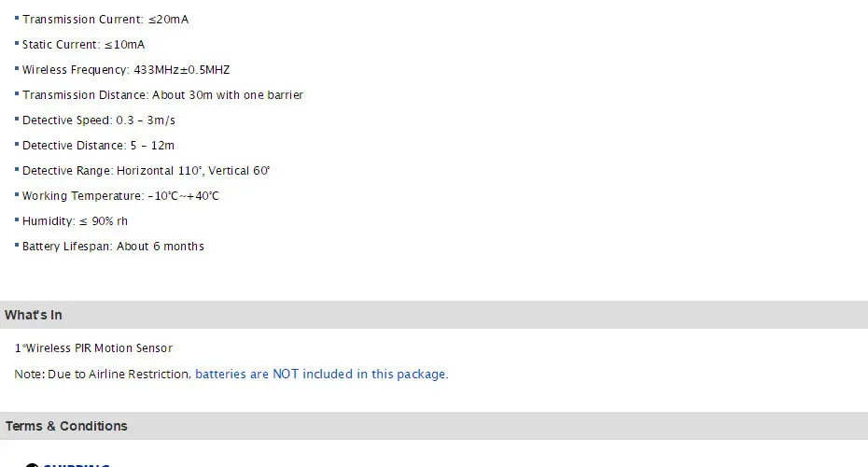Image resolution: width=868 pixels, height=467 pixels.
Task: Click the bullet next to Humidity
Action: pos(17,220)
